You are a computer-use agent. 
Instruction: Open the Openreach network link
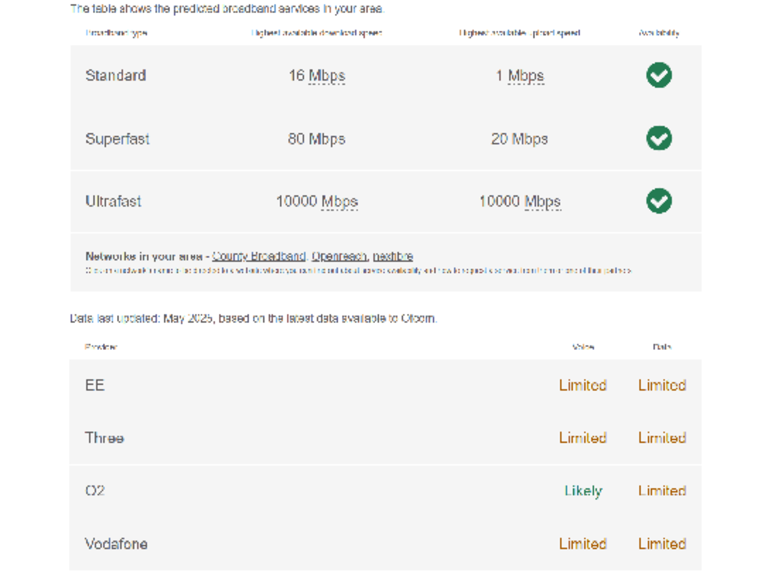pyautogui.click(x=339, y=256)
